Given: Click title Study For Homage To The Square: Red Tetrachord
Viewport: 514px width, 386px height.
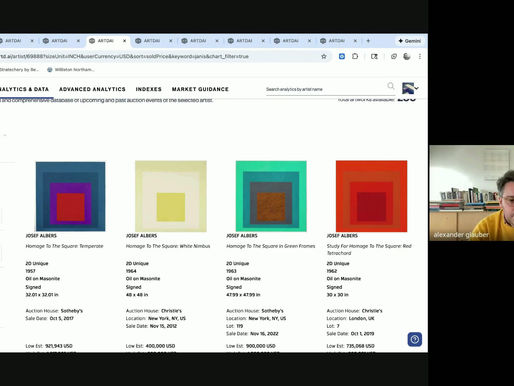Looking at the screenshot, I should click(369, 249).
